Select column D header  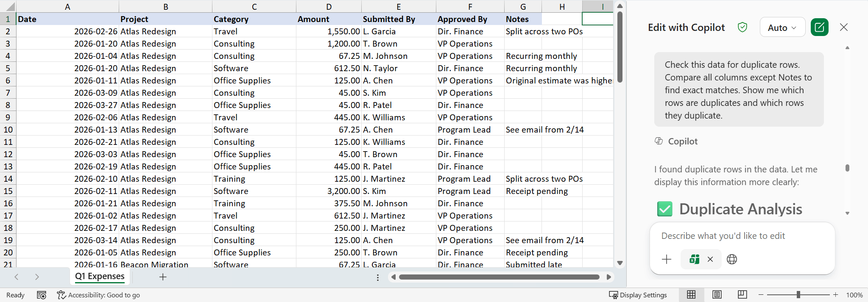329,6
